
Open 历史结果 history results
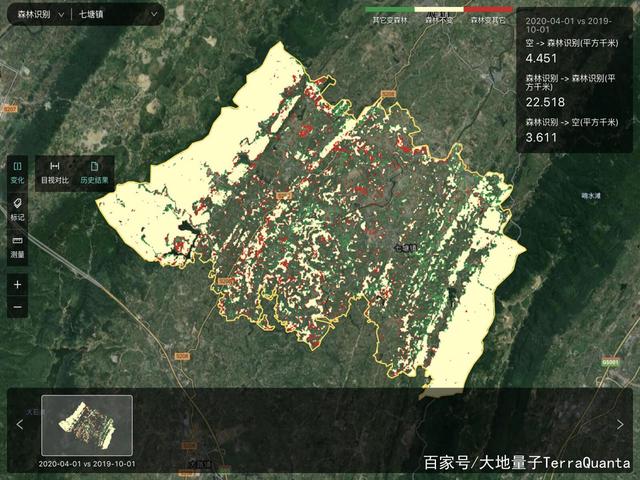[94, 173]
